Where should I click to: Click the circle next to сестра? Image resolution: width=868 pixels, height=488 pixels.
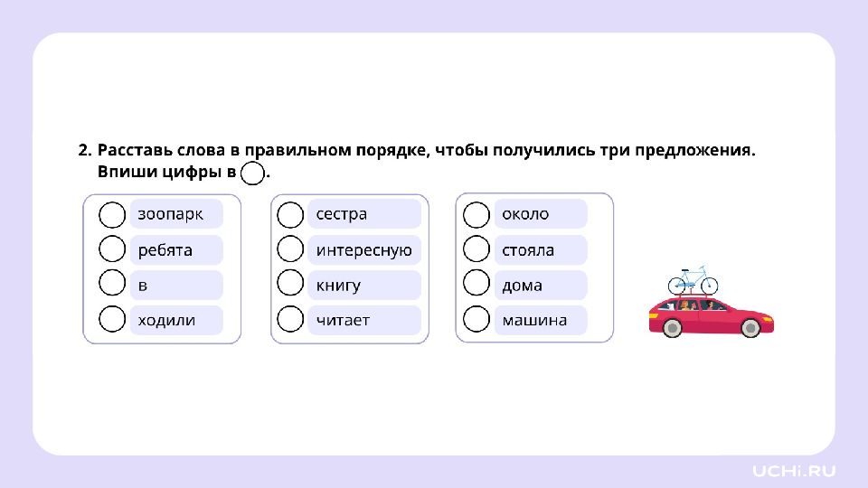point(290,215)
